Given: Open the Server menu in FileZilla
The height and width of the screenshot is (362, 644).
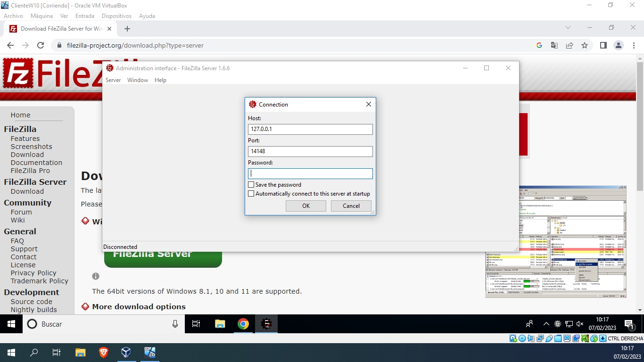Looking at the screenshot, I should click(113, 80).
